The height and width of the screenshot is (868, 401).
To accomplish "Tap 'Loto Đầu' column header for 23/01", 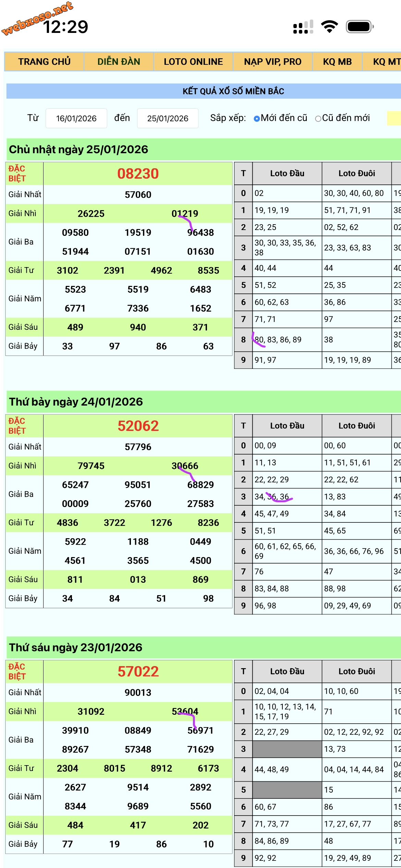I will 287,671.
